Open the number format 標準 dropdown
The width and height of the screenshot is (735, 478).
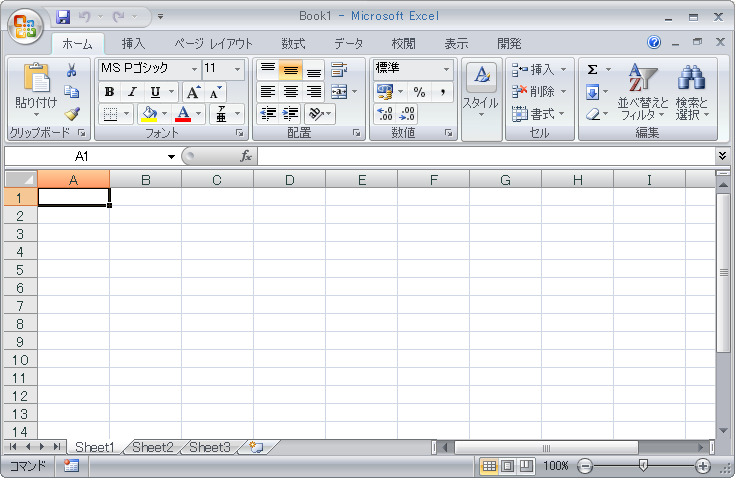point(446,69)
